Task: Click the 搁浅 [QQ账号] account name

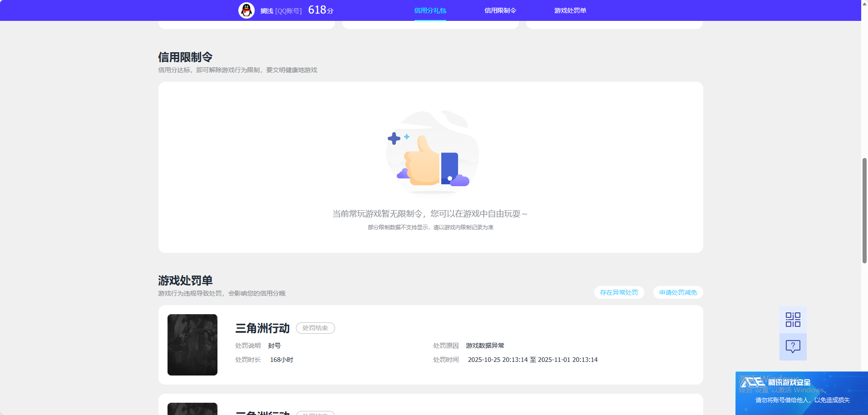Action: 281,10
